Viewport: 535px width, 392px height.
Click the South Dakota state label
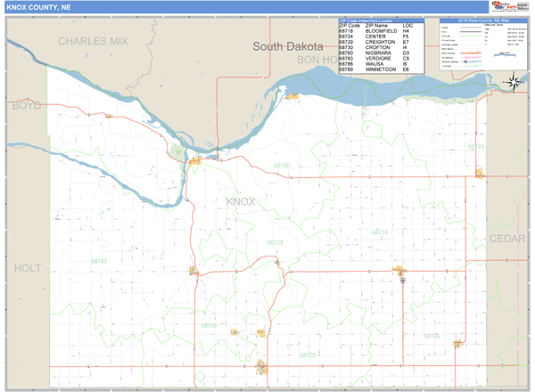(x=287, y=46)
